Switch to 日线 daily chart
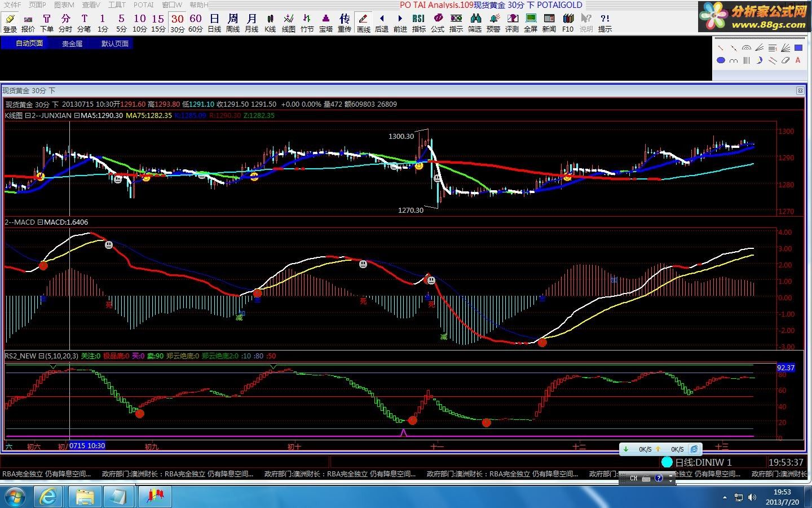 214,23
